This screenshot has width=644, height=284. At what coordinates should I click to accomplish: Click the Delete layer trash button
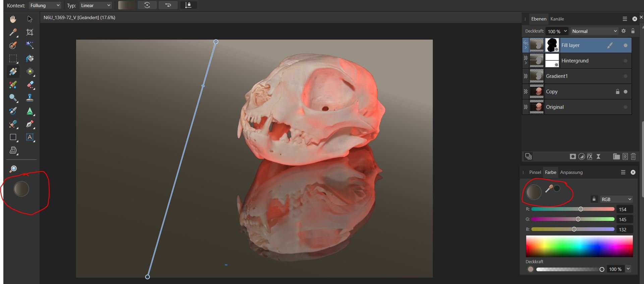click(633, 156)
